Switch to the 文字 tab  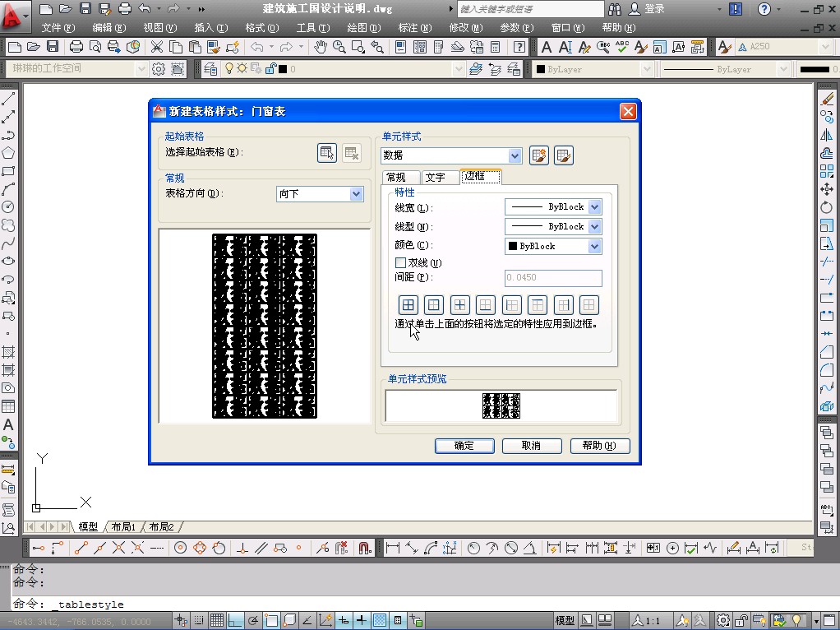click(436, 178)
